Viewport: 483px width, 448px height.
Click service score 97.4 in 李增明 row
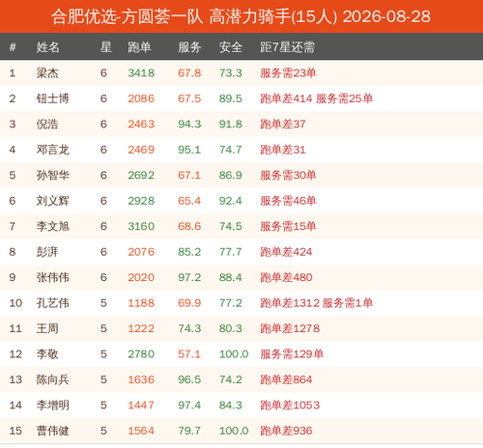(x=189, y=406)
